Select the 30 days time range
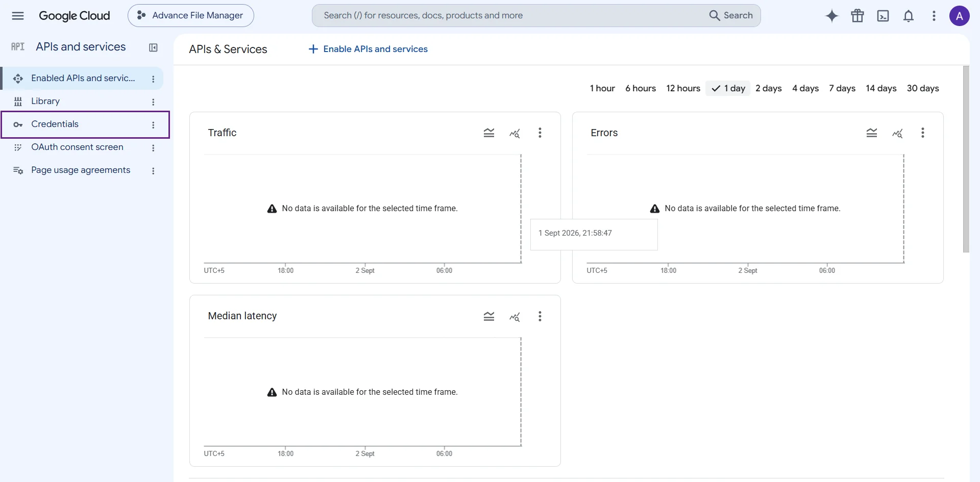The height and width of the screenshot is (482, 980). 923,88
